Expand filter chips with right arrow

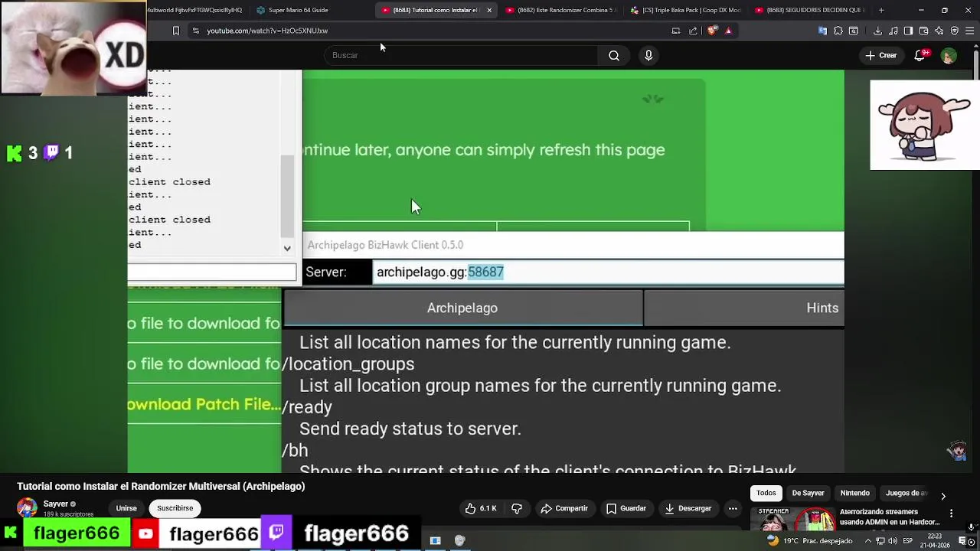click(x=943, y=496)
